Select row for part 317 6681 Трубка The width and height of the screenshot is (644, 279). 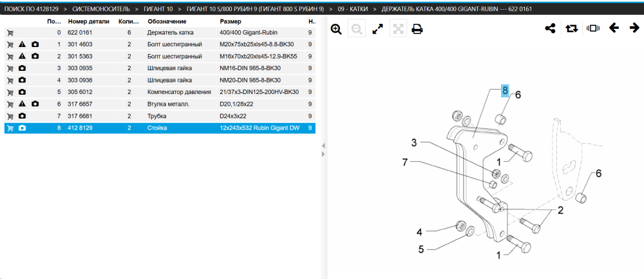pos(160,116)
